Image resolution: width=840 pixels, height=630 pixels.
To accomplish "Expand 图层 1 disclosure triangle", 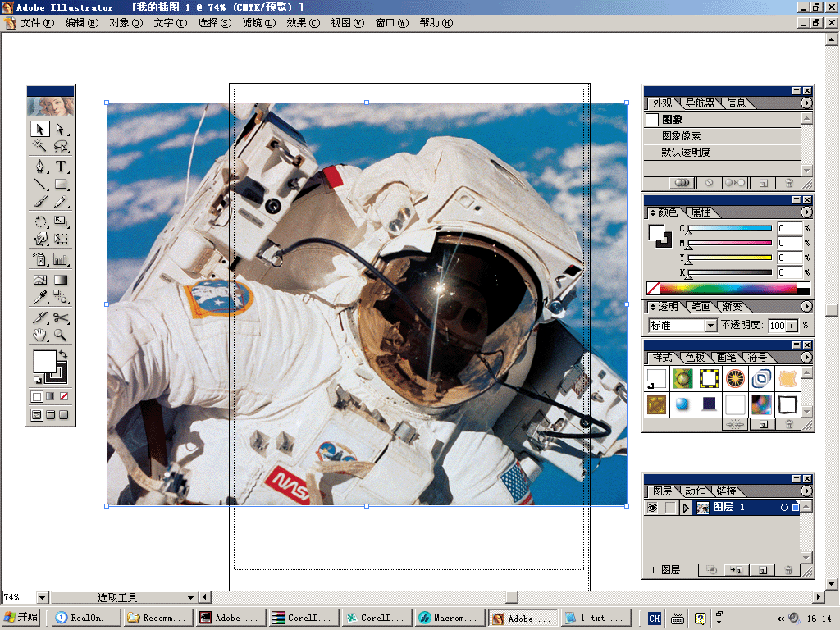I will click(686, 507).
